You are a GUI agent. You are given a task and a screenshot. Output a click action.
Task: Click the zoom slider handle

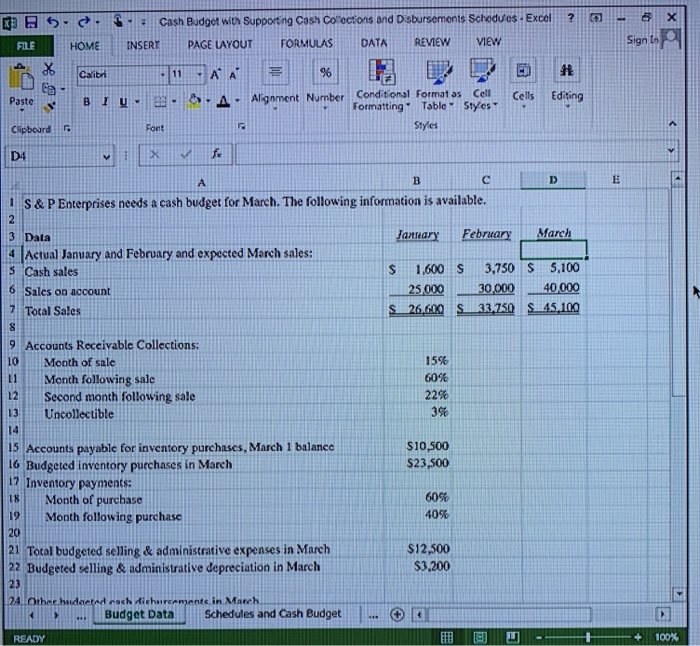coord(589,637)
